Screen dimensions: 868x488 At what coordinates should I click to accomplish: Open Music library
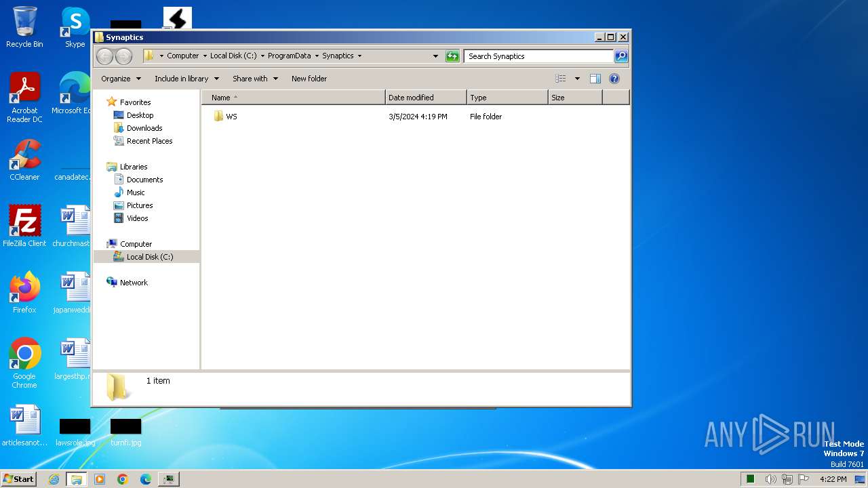pos(136,192)
